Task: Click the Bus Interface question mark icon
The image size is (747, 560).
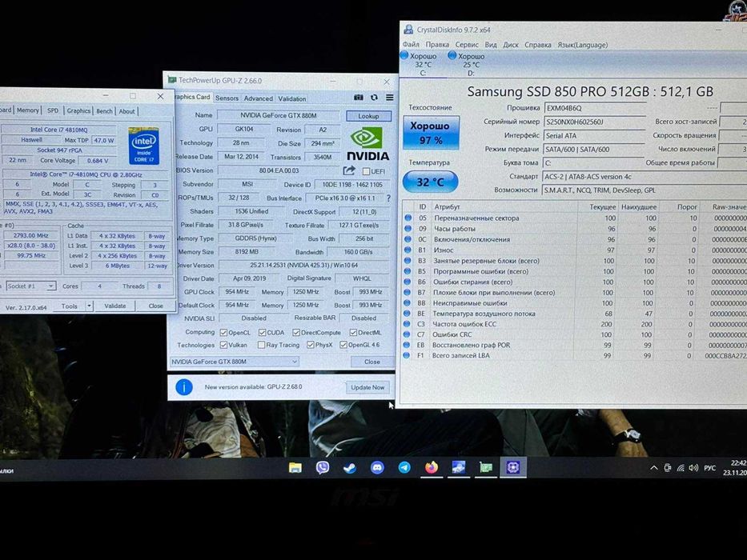Action: click(x=389, y=198)
